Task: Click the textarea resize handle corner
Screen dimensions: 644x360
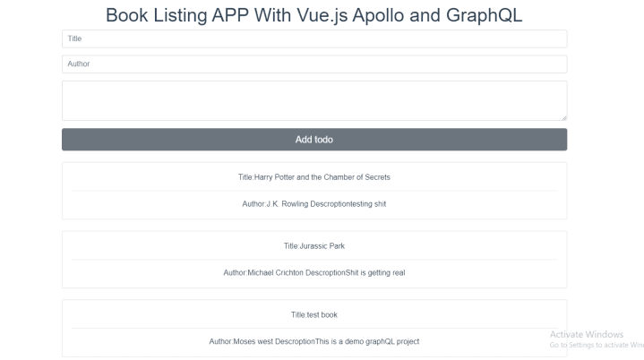Action: (563, 117)
